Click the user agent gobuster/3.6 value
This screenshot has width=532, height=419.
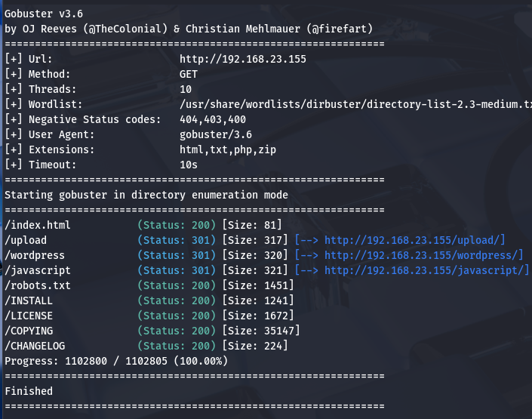[216, 134]
